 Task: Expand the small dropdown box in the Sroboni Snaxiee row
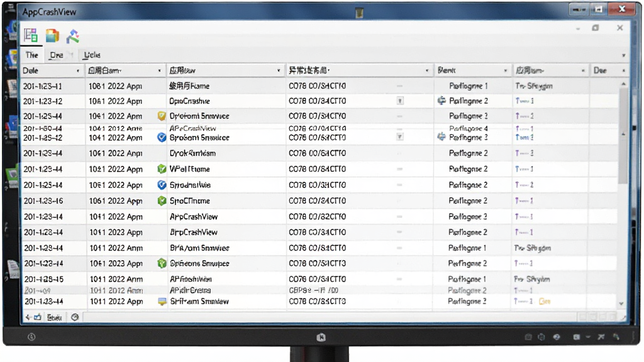pos(399,136)
